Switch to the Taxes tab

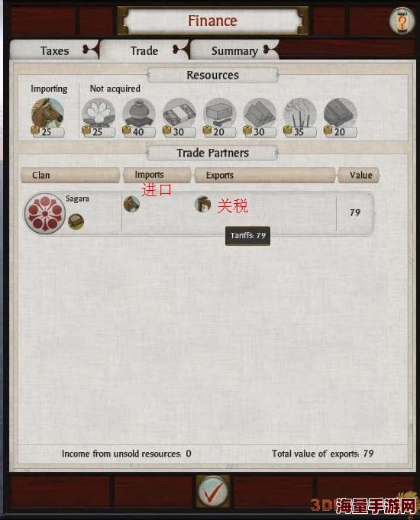54,50
